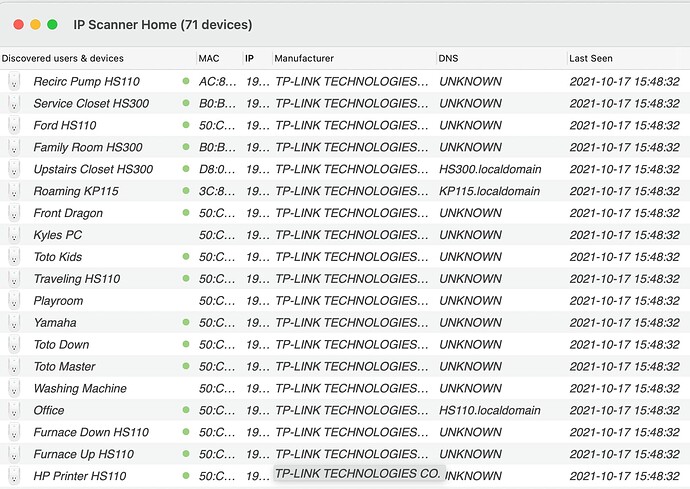Select the Roaming KP115 device name
The image size is (690, 489).
coord(76,191)
